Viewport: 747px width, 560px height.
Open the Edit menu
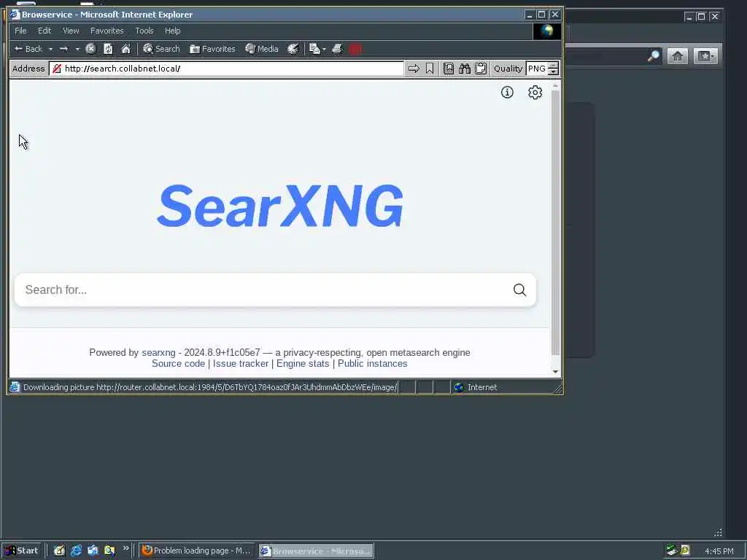44,31
